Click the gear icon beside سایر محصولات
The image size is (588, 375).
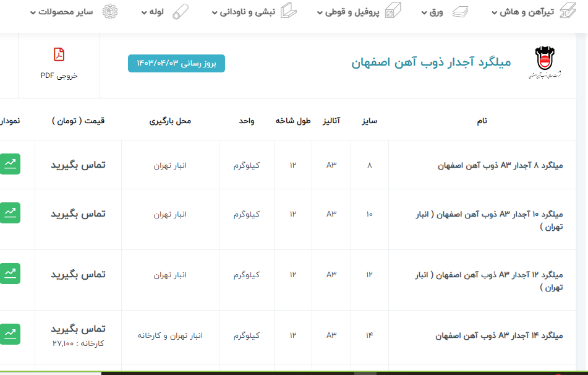point(109,11)
